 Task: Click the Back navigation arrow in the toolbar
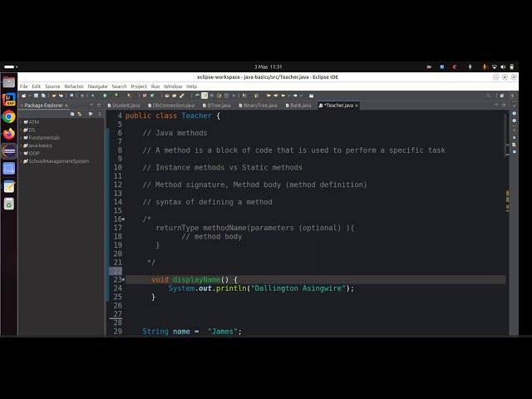(283, 96)
